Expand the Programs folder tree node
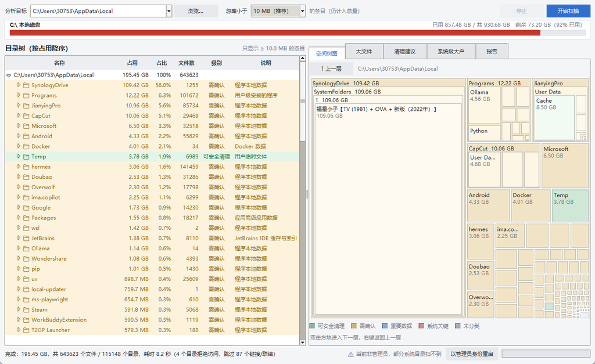595x364 pixels. tap(19, 95)
